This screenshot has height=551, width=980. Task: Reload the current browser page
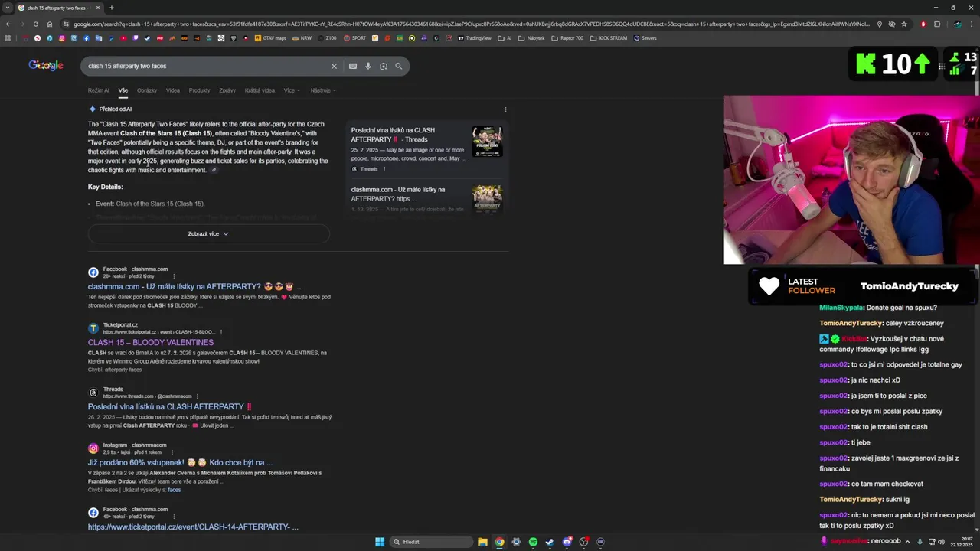[35, 24]
